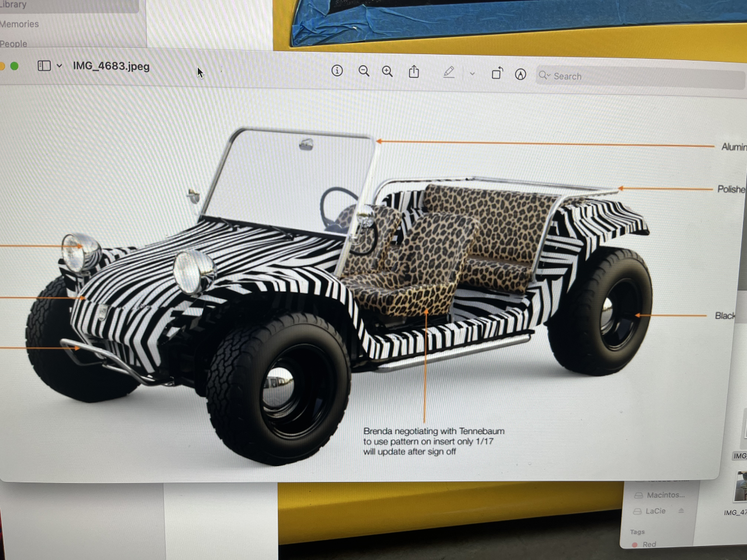Screen dimensions: 747x560
Task: Click into the Search field
Action: 640,76
